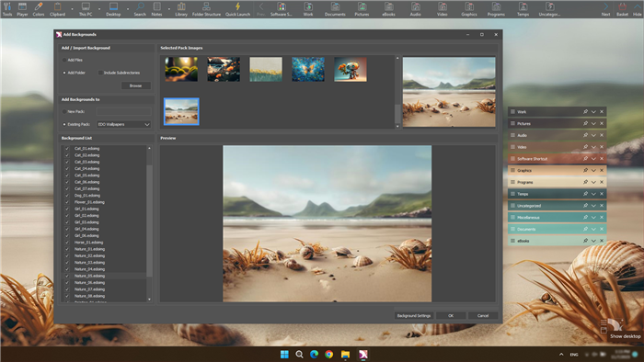
Task: Open File Explorer from taskbar
Action: pyautogui.click(x=345, y=355)
